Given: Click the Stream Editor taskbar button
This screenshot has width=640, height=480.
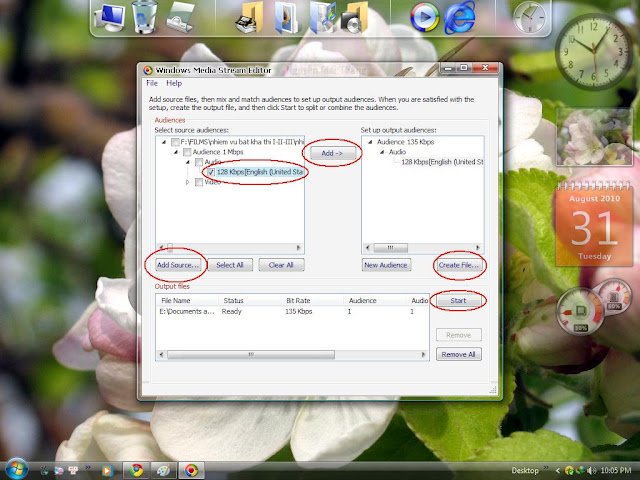Looking at the screenshot, I should coord(191,471).
